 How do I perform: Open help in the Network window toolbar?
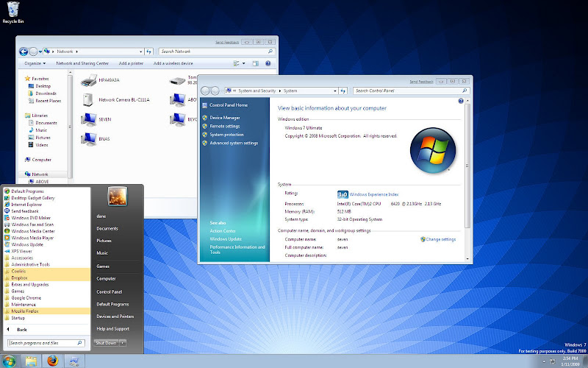(x=268, y=63)
